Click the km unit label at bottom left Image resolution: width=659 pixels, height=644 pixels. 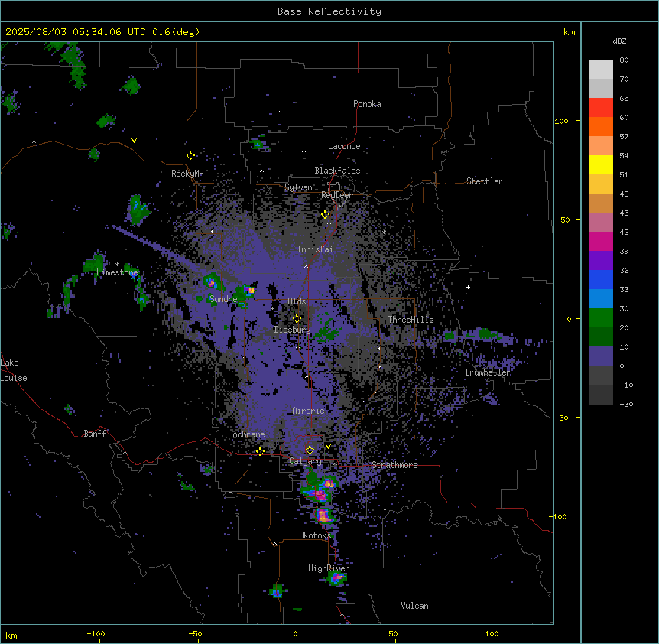coord(11,636)
